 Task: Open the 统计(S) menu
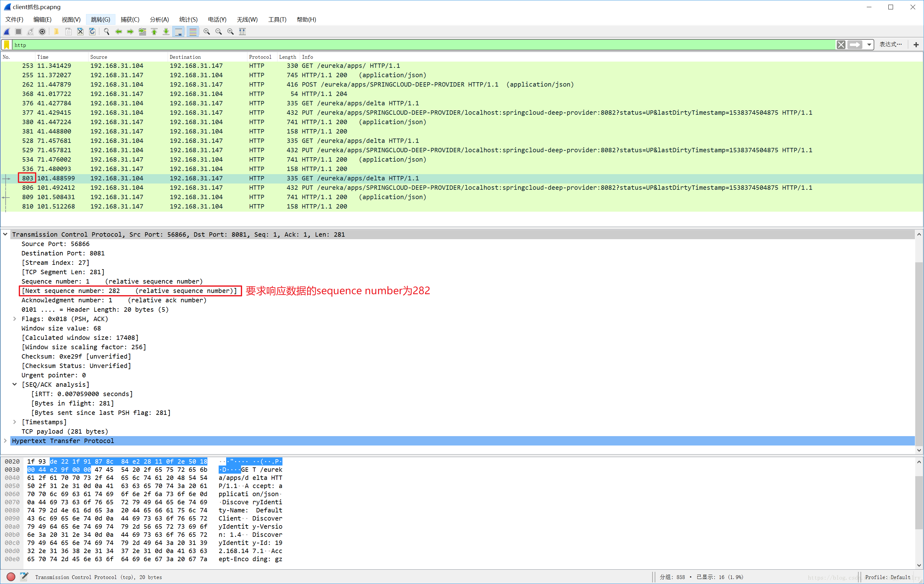188,20
